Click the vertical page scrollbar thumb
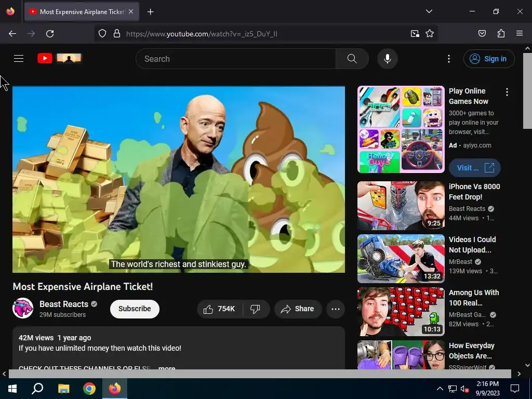Image resolution: width=532 pixels, height=399 pixels. pyautogui.click(x=528, y=91)
